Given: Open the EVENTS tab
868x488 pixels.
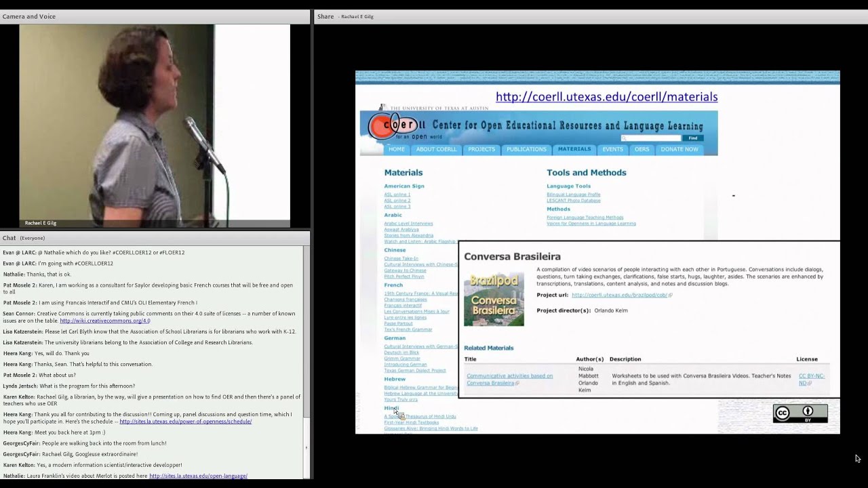Looking at the screenshot, I should [x=612, y=149].
